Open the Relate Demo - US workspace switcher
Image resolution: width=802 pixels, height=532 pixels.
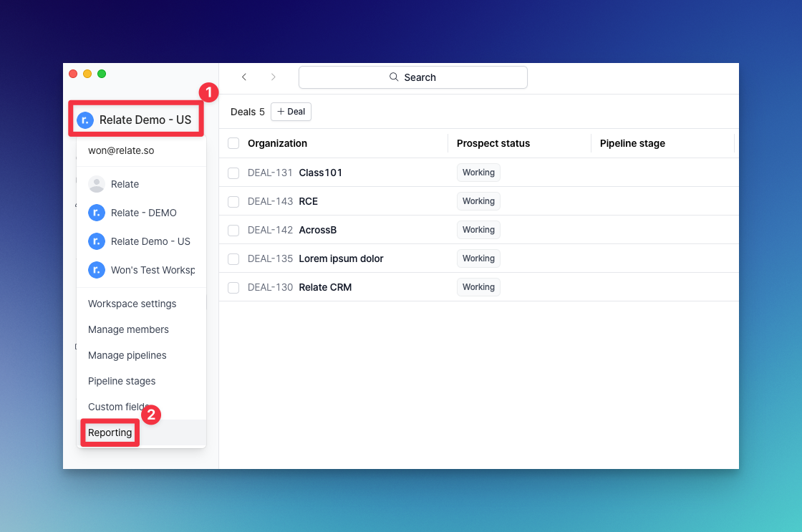pyautogui.click(x=136, y=119)
